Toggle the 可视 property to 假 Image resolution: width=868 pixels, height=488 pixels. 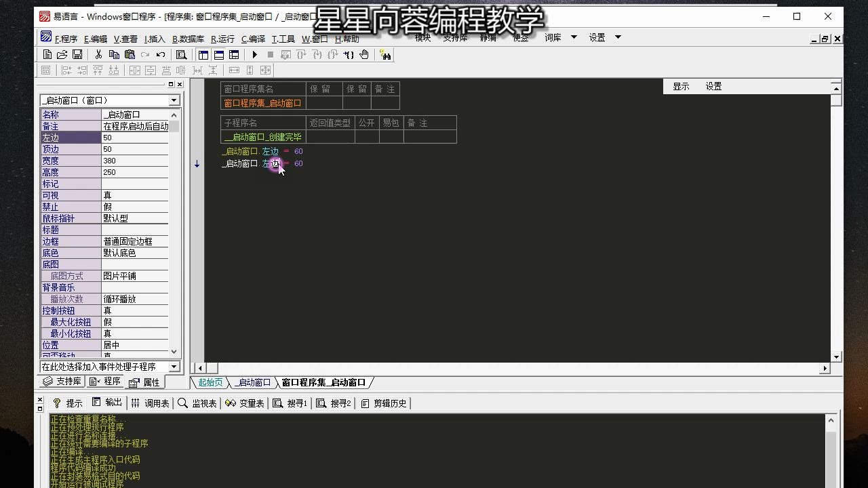(x=135, y=195)
